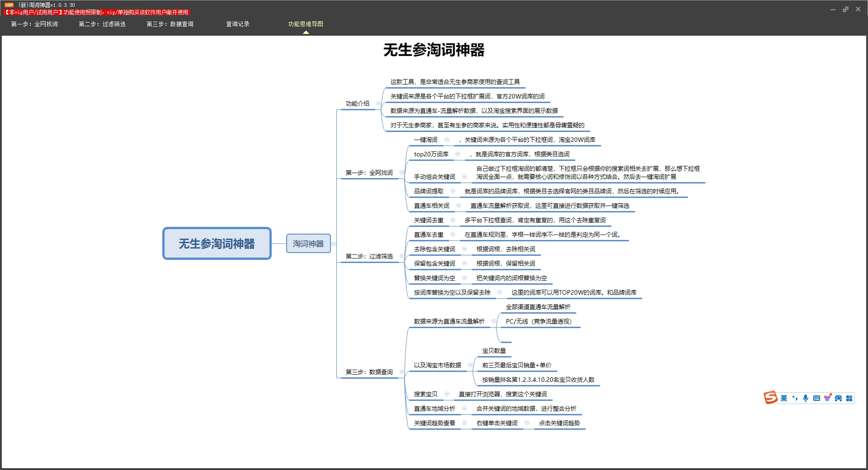The width and height of the screenshot is (868, 470).
Task: Collapse the 替换关键词为空 node
Action: 464,278
